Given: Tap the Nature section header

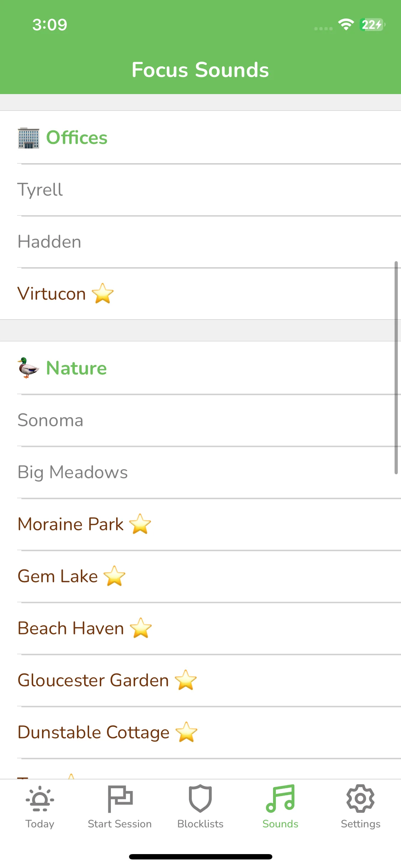Looking at the screenshot, I should [200, 368].
